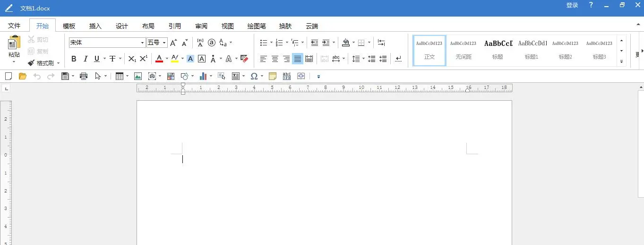Click the clear formatting eraser icon
The width and height of the screenshot is (644, 245).
tap(244, 59)
